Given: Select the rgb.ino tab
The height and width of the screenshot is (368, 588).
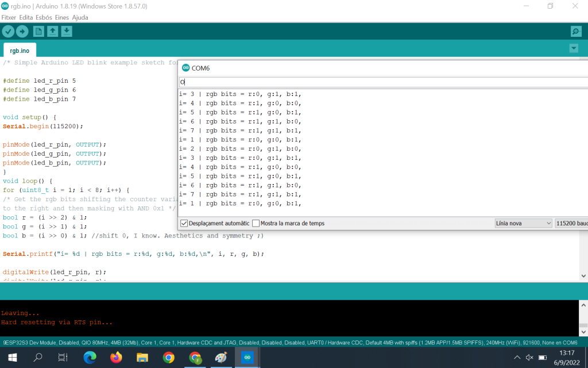Looking at the screenshot, I should [20, 51].
